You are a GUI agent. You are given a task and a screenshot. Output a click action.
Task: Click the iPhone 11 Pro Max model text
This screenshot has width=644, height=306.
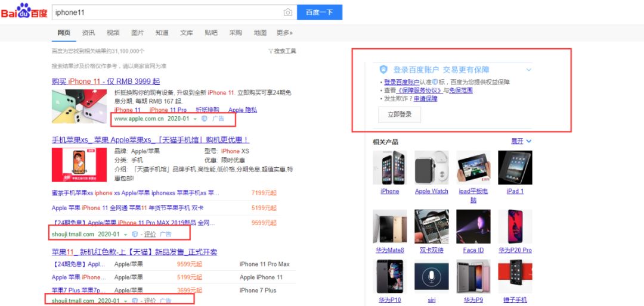265,264
